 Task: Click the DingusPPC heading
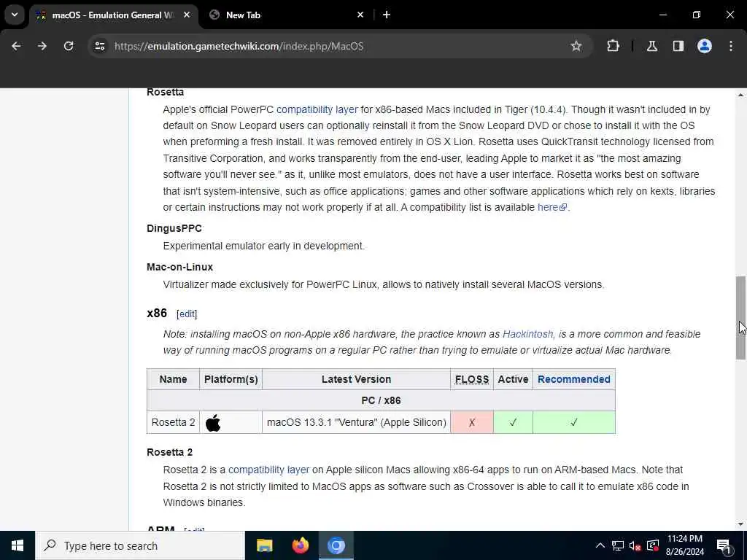coord(174,228)
